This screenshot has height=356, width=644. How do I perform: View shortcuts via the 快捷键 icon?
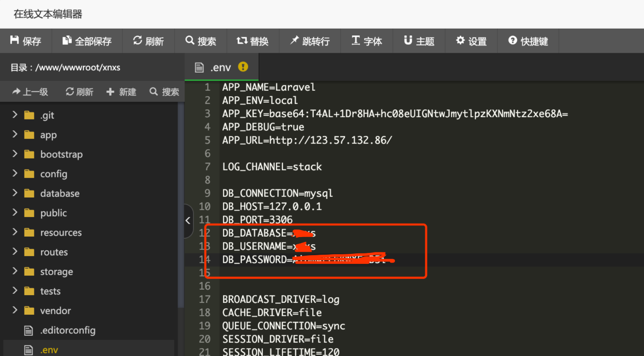coord(512,41)
